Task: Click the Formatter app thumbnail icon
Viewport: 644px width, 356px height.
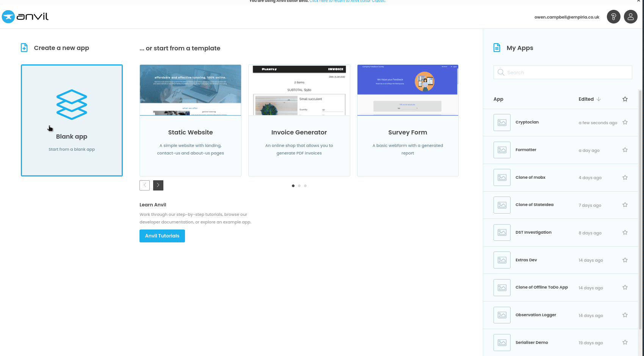Action: pyautogui.click(x=502, y=150)
